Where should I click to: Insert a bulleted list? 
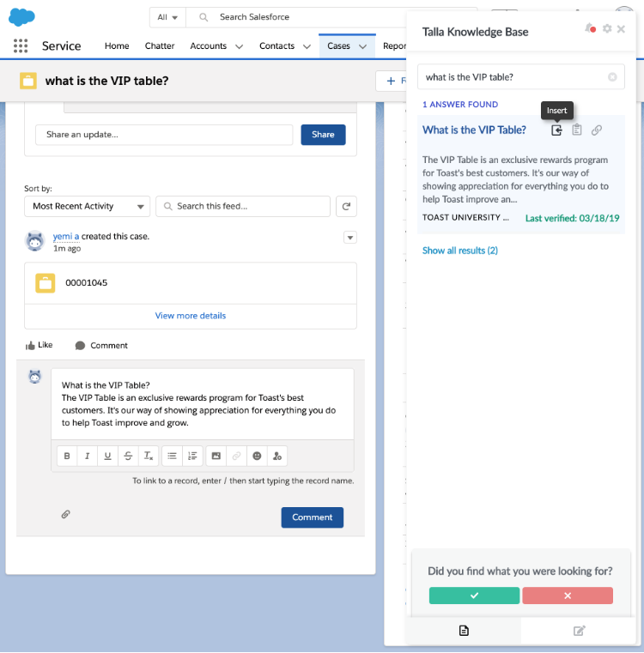172,456
